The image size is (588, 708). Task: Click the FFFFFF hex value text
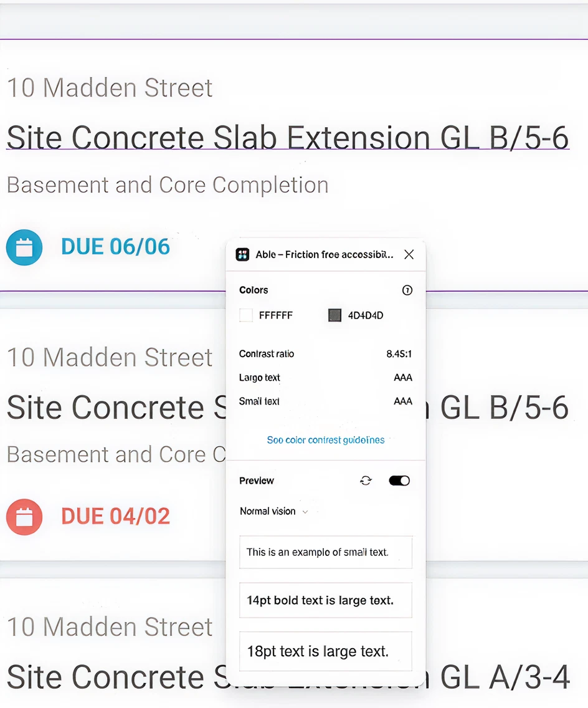tap(275, 315)
